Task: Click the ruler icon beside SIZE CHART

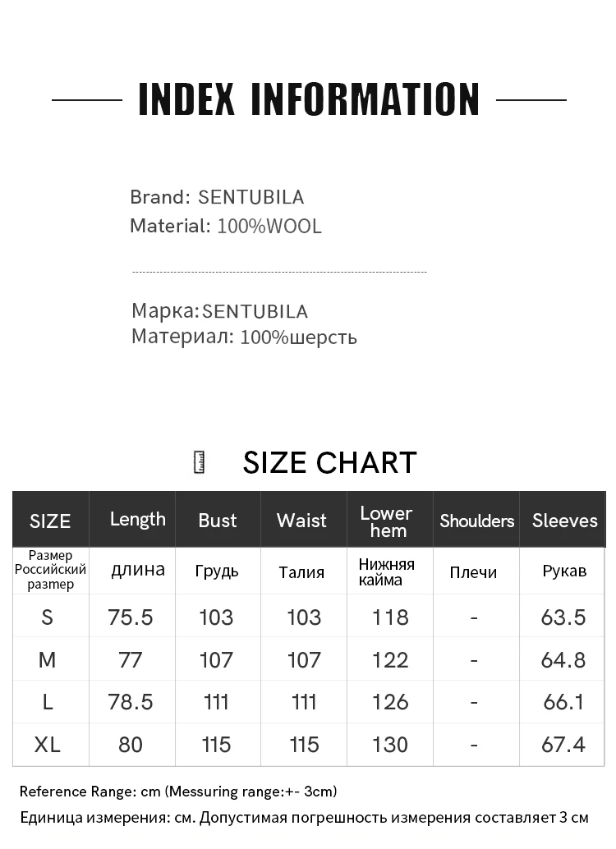Action: pos(198,462)
